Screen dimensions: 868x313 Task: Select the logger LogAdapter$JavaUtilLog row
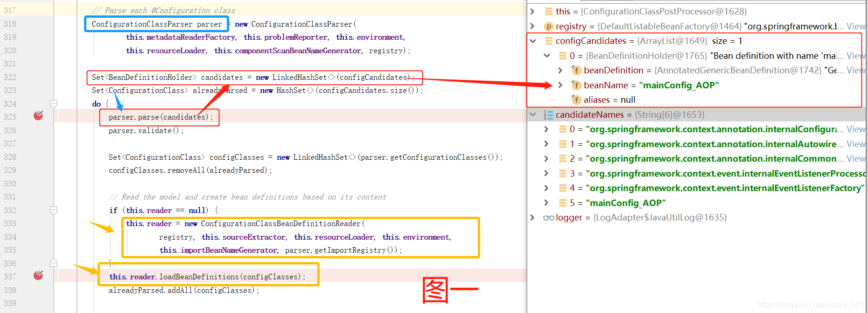(x=697, y=217)
